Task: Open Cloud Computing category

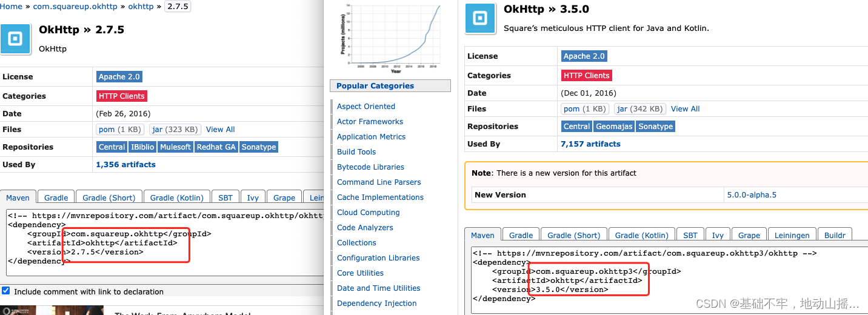Action: click(369, 212)
